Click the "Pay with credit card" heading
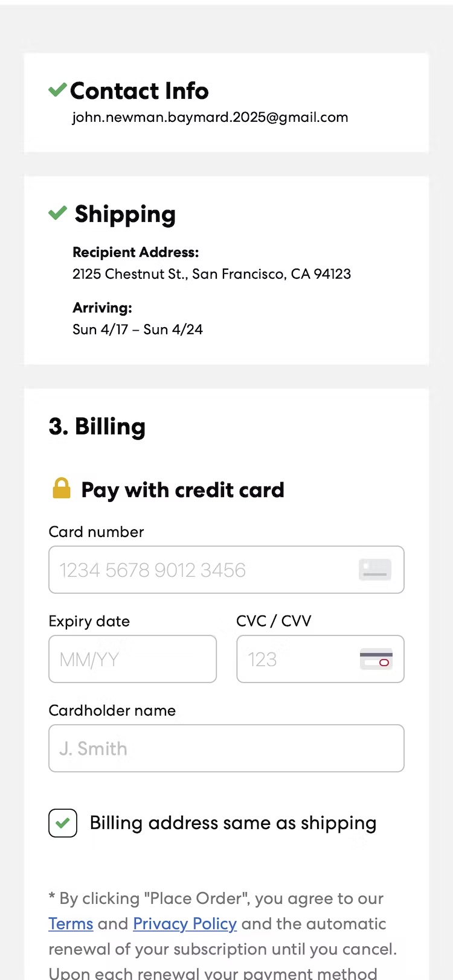The width and height of the screenshot is (453, 980). [x=182, y=490]
